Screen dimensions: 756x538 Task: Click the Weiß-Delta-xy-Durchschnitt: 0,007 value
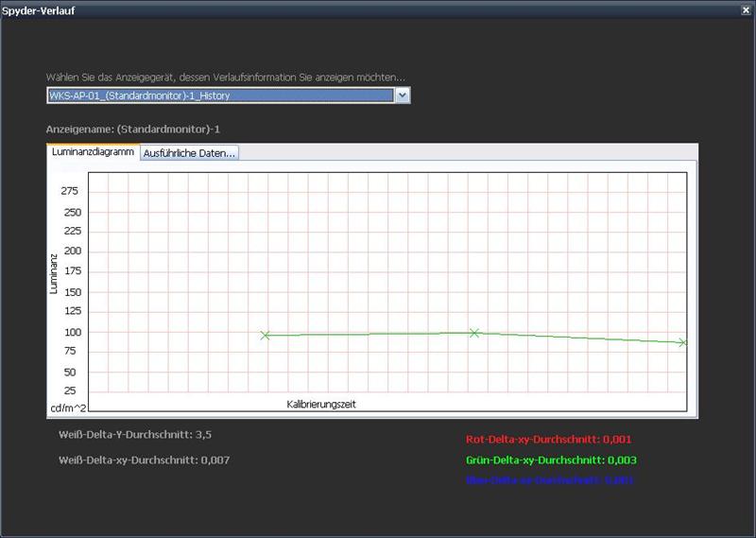coord(145,460)
